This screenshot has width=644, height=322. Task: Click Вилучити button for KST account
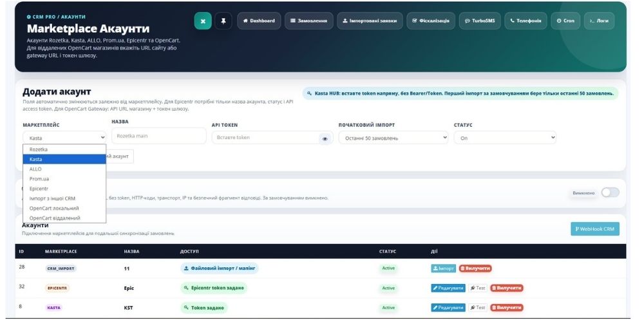[x=507, y=308]
